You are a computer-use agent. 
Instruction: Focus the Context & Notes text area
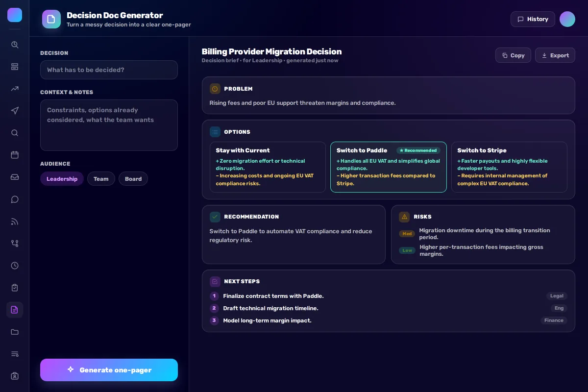pos(109,125)
